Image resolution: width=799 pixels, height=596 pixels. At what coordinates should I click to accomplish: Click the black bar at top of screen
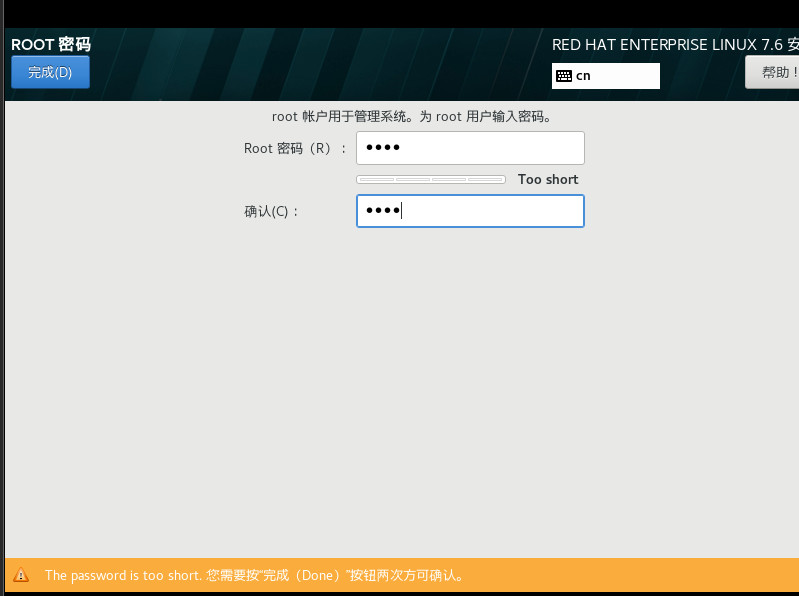[x=400, y=13]
